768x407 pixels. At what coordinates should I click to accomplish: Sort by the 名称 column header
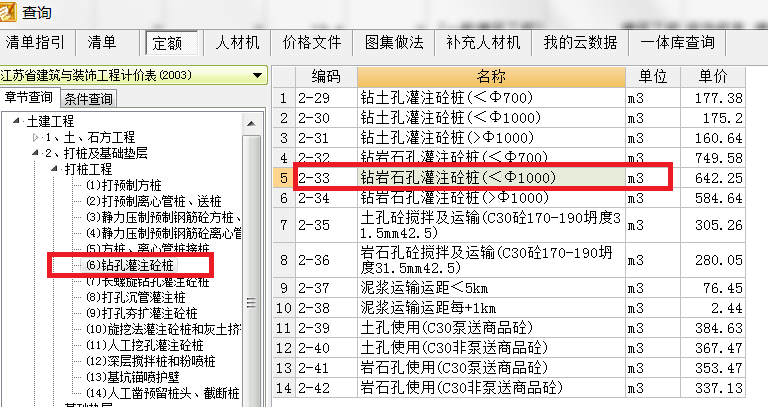(x=491, y=77)
